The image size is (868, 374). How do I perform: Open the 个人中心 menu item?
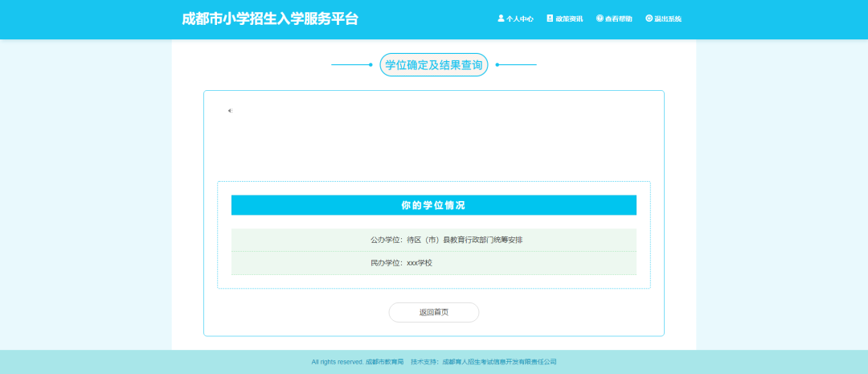point(519,18)
